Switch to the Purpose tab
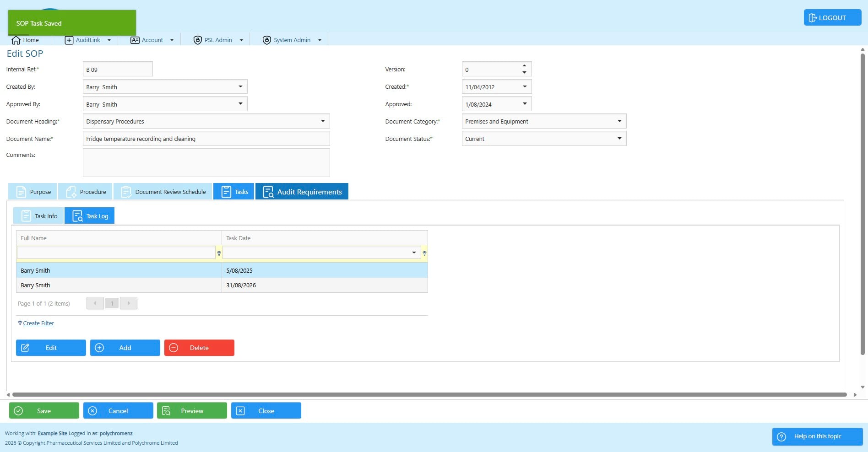 [x=33, y=192]
